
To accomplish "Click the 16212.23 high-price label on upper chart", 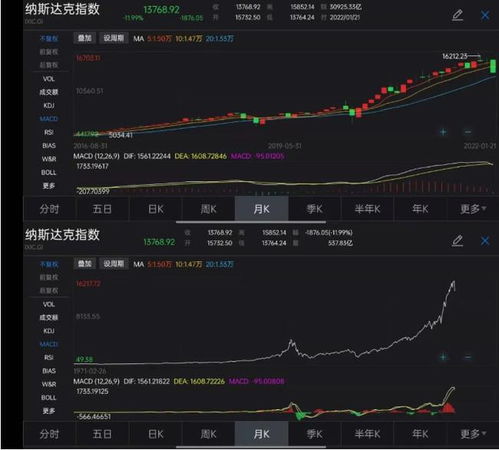I will (455, 56).
